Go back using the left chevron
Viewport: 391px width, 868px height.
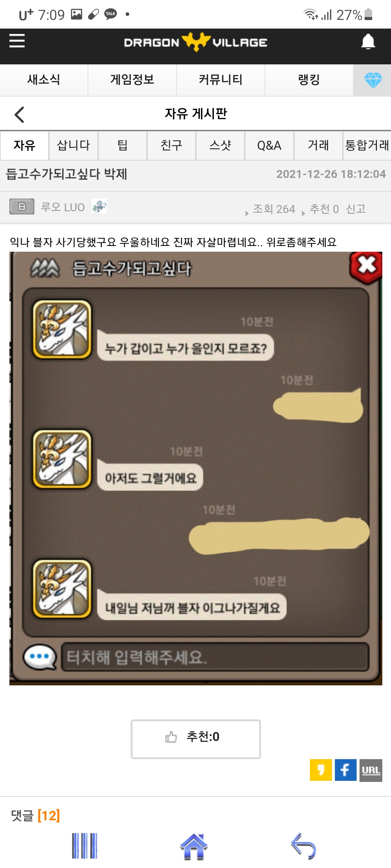pos(19,115)
